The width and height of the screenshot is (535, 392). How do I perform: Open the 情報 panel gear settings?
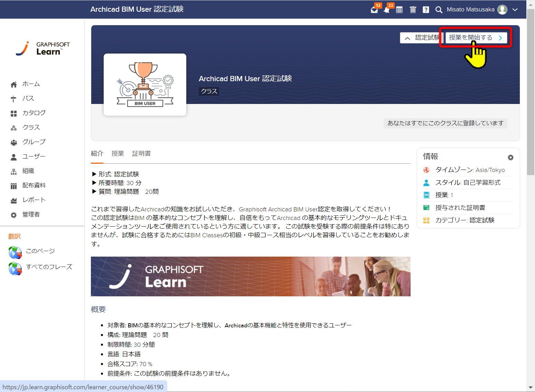510,157
